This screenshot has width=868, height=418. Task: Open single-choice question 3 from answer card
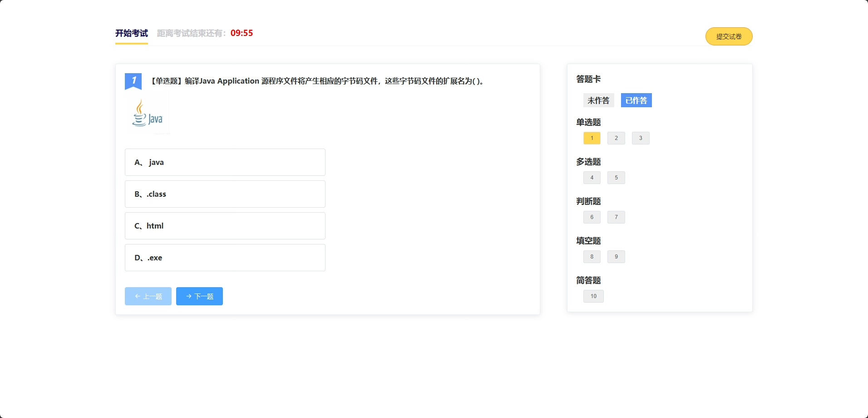point(641,138)
